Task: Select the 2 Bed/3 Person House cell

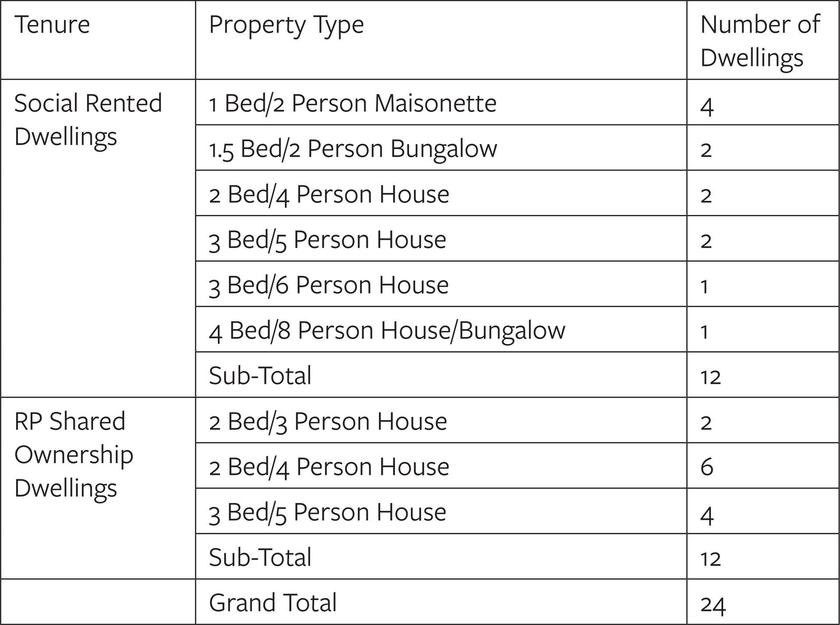Action: click(441, 420)
